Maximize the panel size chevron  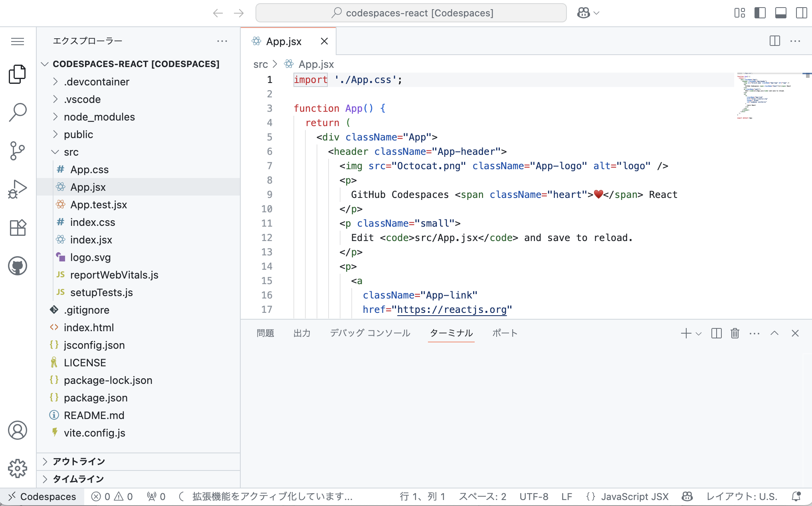pyautogui.click(x=774, y=333)
